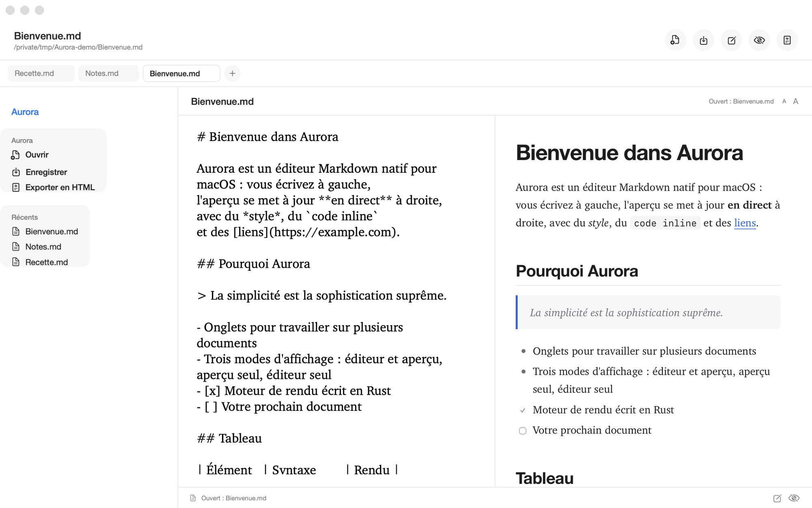
Task: Click the status bar document icon
Action: point(193,498)
